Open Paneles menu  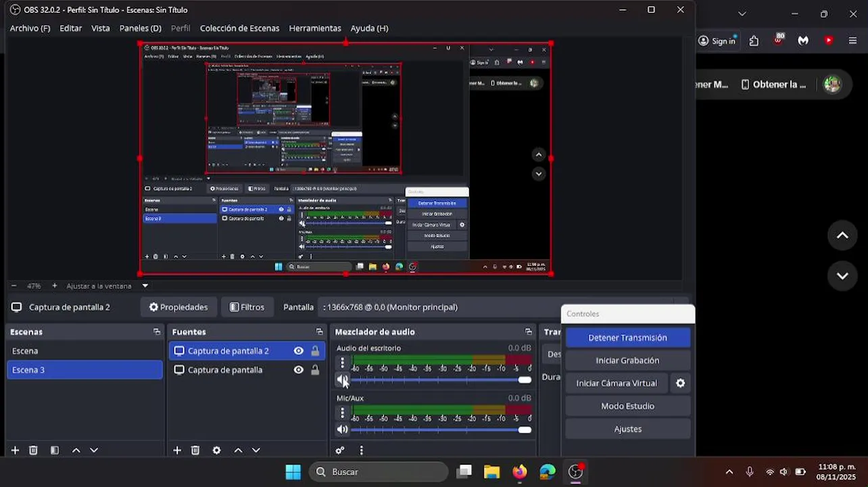click(140, 28)
